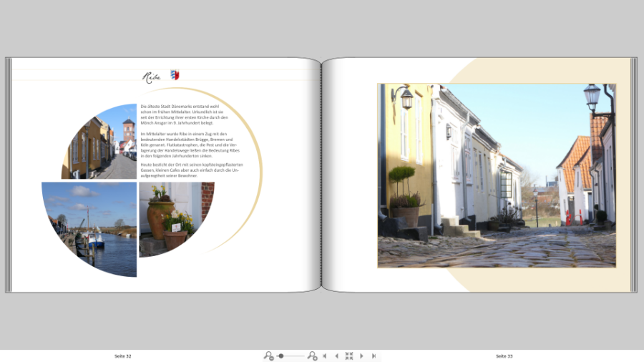The width and height of the screenshot is (644, 362).
Task: Click the paragraph starting 'Im Mittelalter wurde Ribe'
Action: (x=190, y=145)
